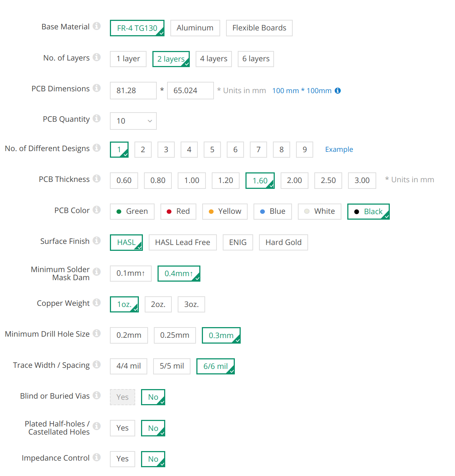Click the chevron arrow in the quantity selector
The image size is (455, 476).
click(x=149, y=121)
